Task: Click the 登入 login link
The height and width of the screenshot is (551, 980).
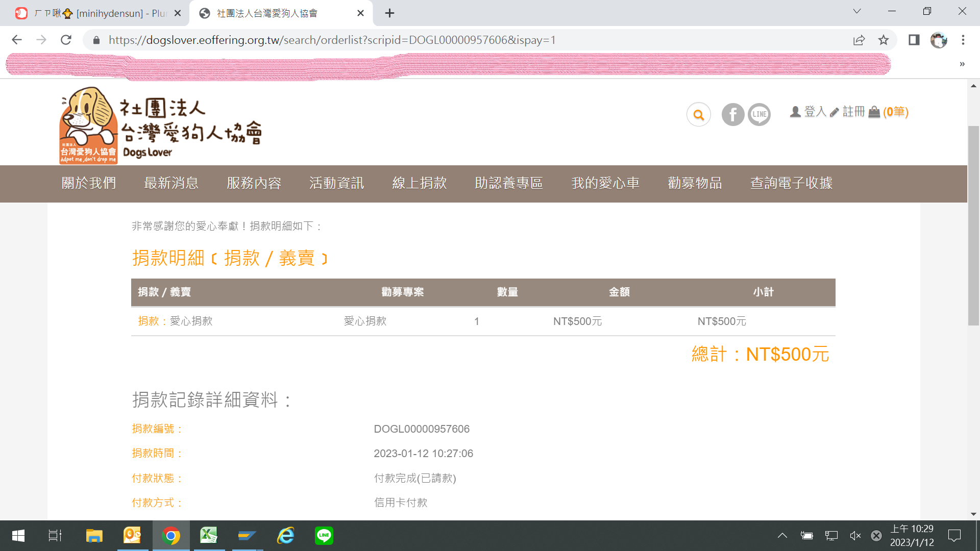Action: click(808, 112)
